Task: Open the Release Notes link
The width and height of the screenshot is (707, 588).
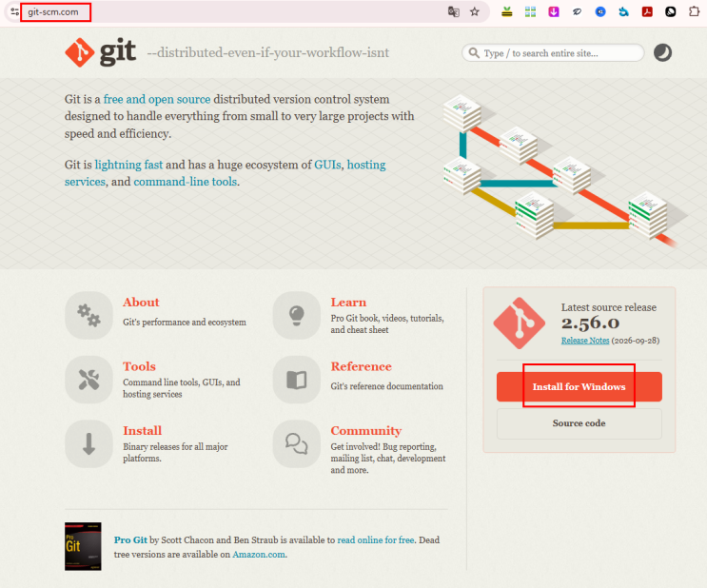Action: [x=585, y=341]
